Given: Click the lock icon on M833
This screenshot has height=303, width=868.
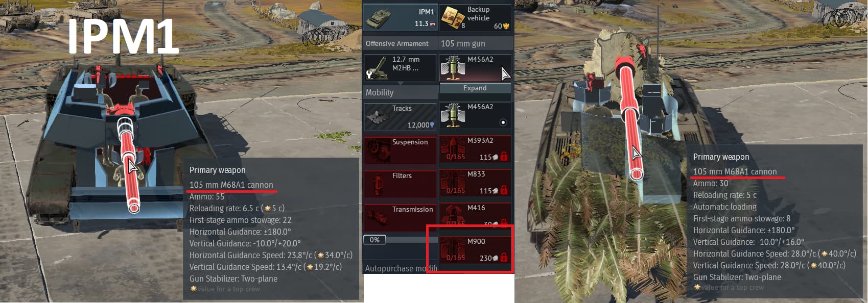Looking at the screenshot, I should (x=504, y=190).
